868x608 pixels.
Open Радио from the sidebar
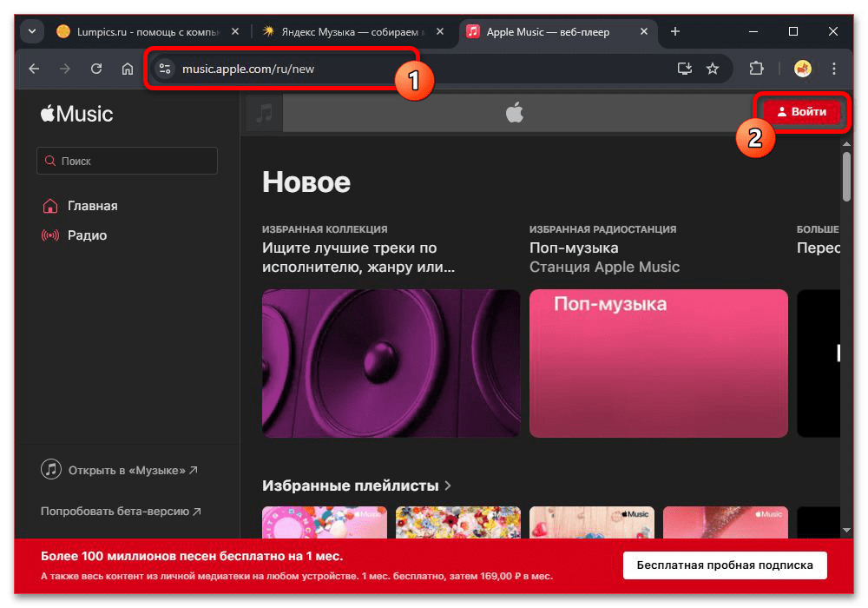49,235
